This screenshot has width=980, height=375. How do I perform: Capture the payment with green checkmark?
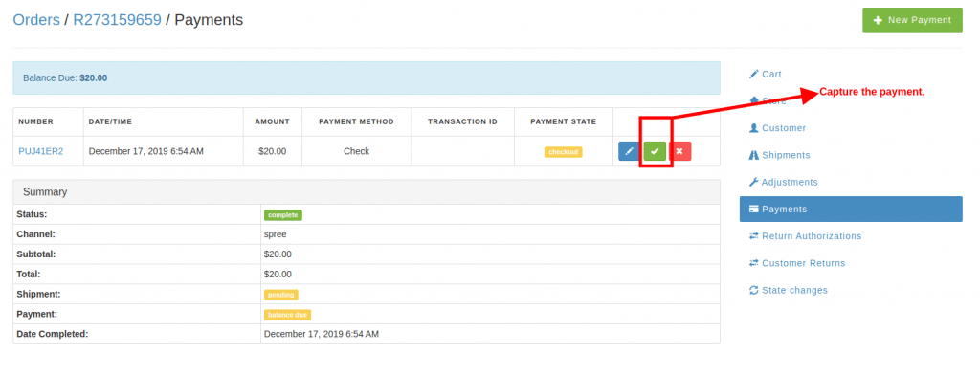655,151
